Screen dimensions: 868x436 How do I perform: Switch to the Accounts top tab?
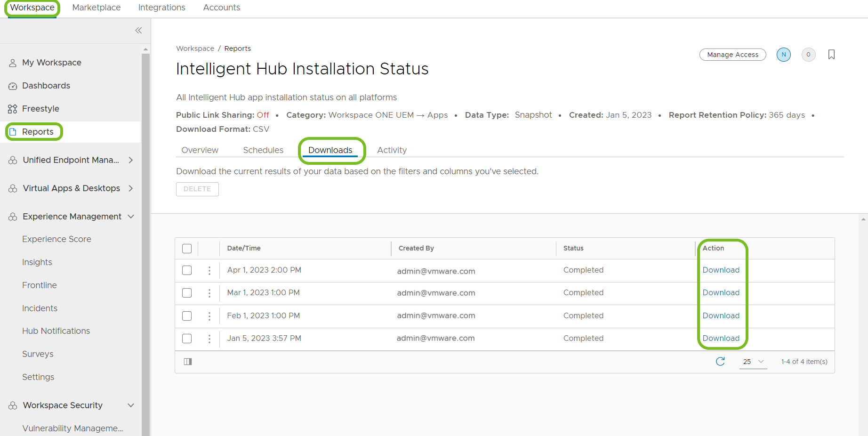[222, 8]
